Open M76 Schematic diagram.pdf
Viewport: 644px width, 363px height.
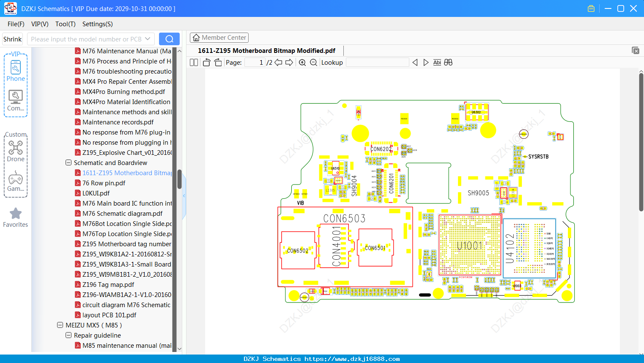[123, 214]
